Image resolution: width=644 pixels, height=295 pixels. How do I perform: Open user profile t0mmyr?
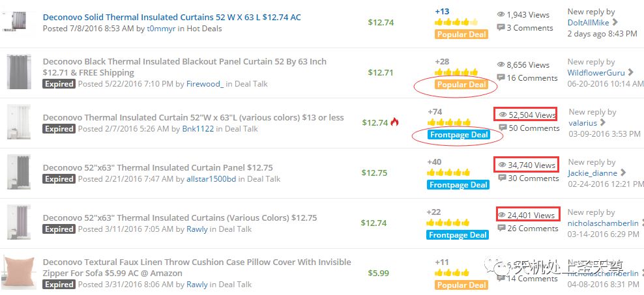coord(162,28)
